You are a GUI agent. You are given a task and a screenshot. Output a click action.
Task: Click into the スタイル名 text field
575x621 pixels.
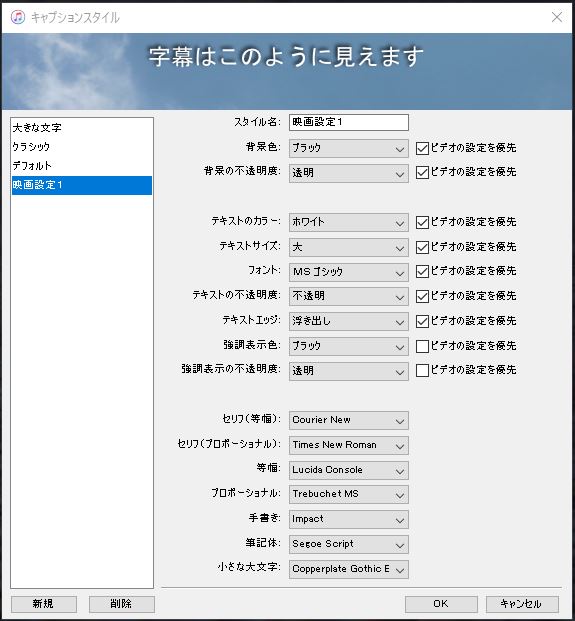(x=348, y=122)
